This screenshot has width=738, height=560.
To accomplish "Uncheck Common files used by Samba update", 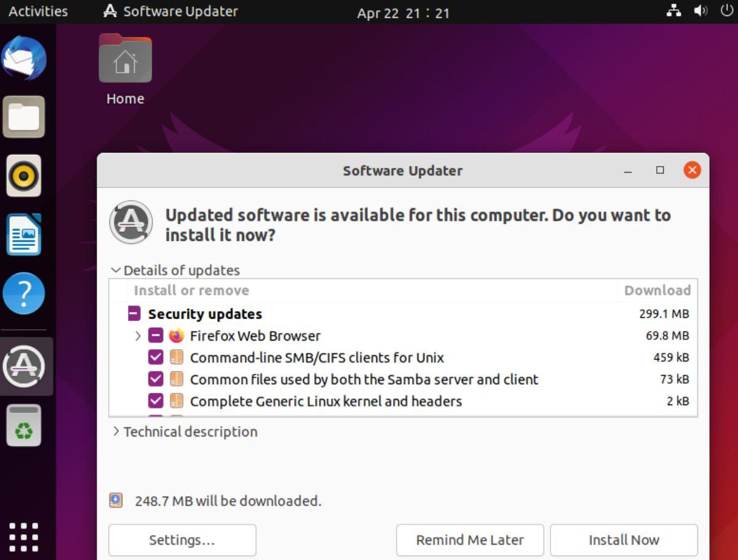I will [156, 379].
